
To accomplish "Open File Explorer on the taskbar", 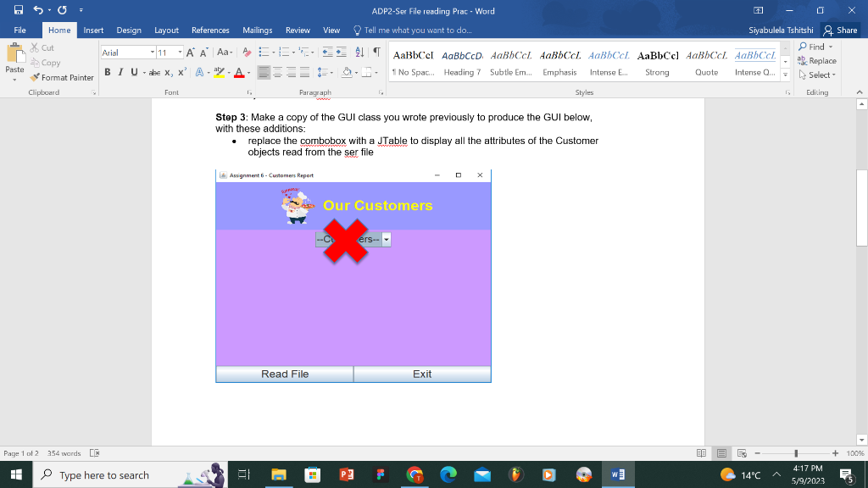I will 278,474.
